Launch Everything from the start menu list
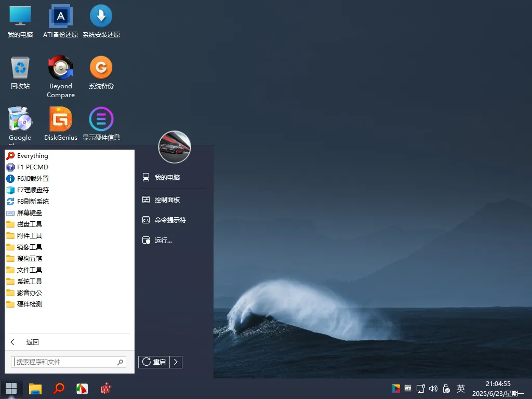 (32, 156)
